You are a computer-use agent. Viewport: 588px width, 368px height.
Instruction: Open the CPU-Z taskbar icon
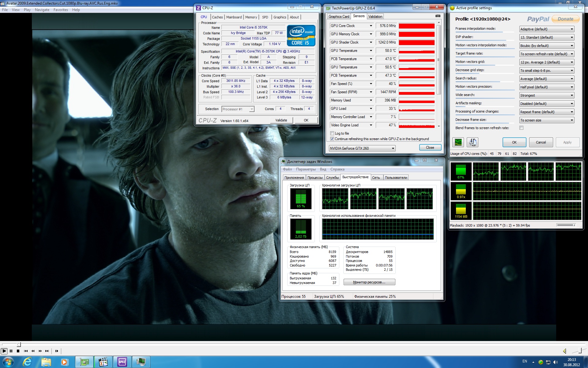tap(122, 362)
